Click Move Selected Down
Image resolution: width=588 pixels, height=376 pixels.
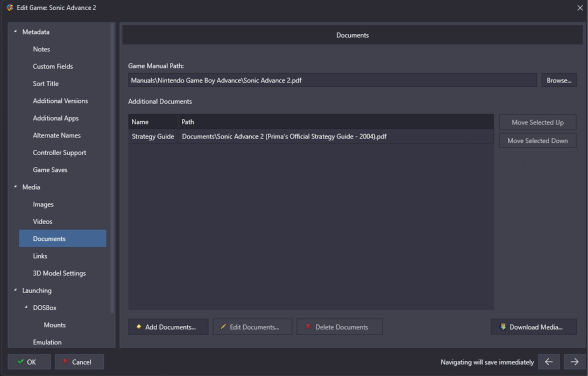pyautogui.click(x=537, y=141)
